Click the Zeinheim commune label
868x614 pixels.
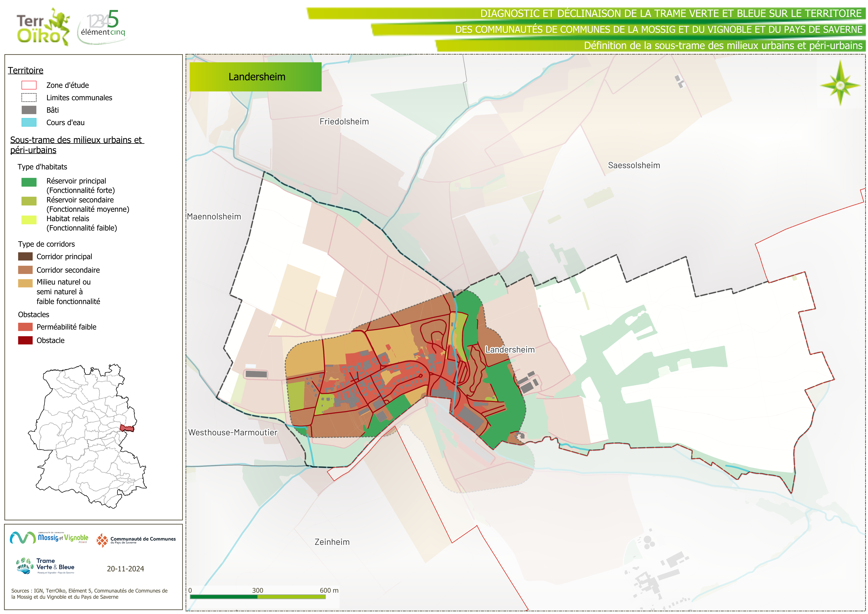(332, 542)
